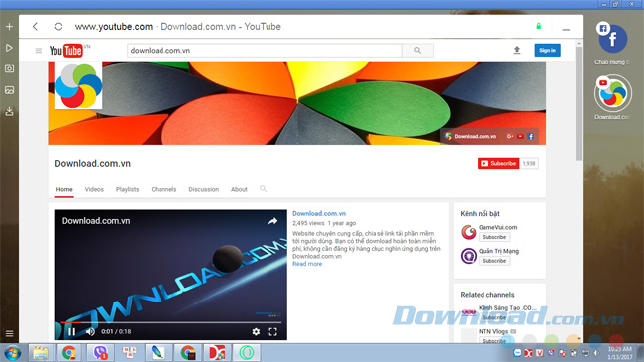Viewport: 644px width, 362px height.
Task: Open video settings gear
Action: click(256, 331)
